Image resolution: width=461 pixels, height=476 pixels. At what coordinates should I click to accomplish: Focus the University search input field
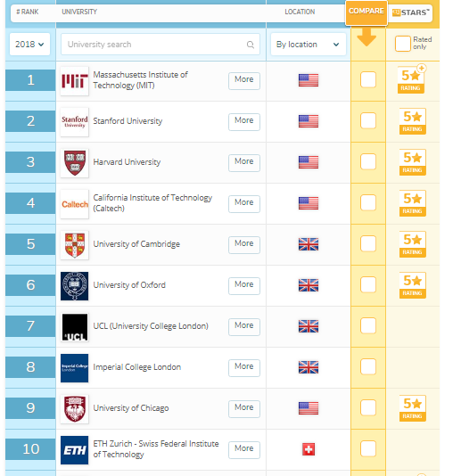coord(161,45)
